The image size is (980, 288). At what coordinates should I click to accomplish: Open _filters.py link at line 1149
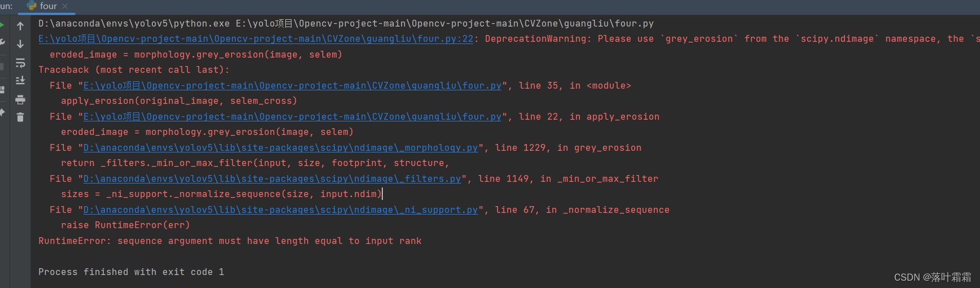(x=272, y=179)
